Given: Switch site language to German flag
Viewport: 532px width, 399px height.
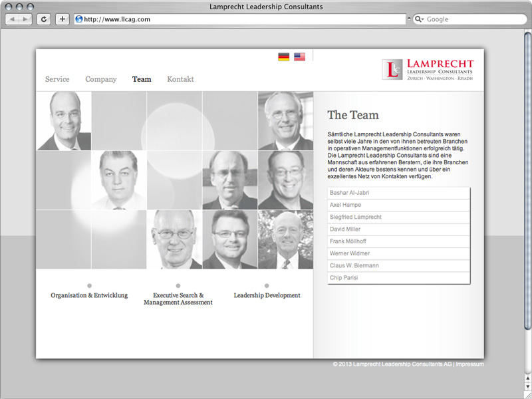Looking at the screenshot, I should coord(283,57).
